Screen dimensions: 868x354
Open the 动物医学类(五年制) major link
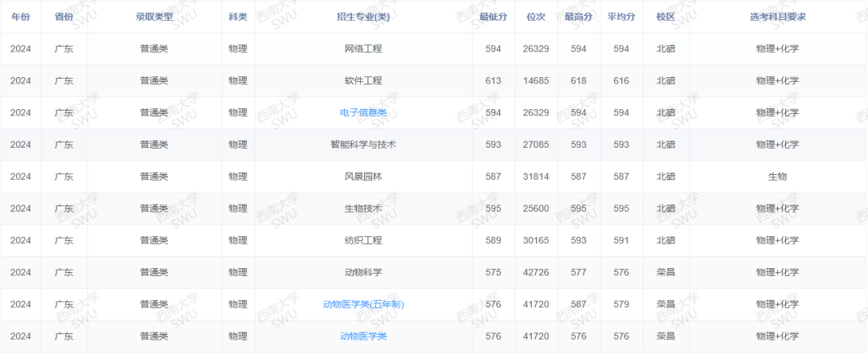click(x=363, y=304)
